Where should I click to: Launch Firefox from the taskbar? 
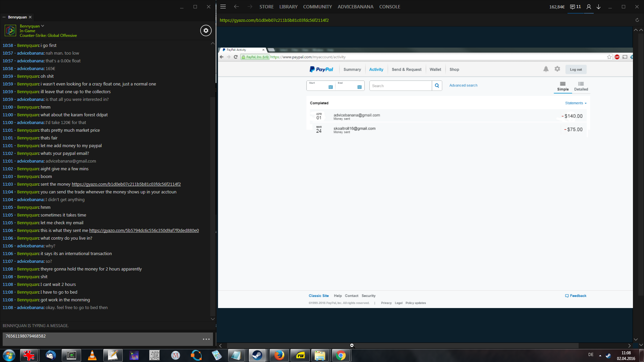[x=279, y=355]
